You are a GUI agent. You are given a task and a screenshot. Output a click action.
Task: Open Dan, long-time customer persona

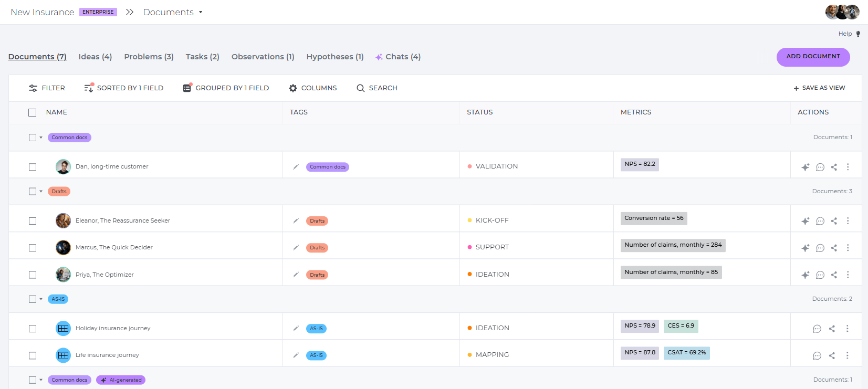pos(112,167)
